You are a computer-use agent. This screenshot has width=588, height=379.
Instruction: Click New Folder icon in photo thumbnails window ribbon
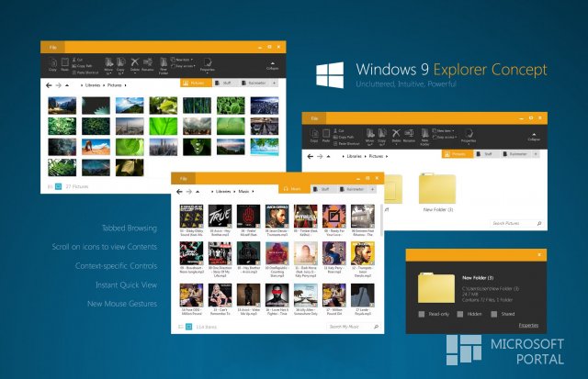[x=164, y=61]
